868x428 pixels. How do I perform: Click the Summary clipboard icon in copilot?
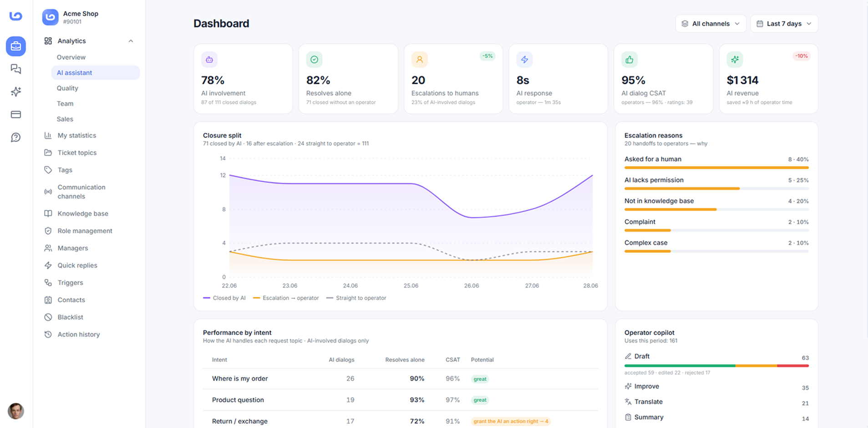(628, 418)
